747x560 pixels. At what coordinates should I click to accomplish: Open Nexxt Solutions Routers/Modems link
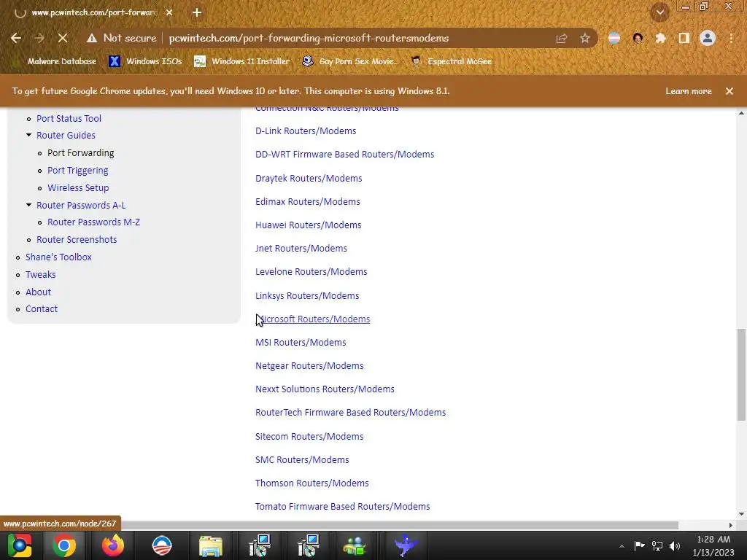coord(325,389)
